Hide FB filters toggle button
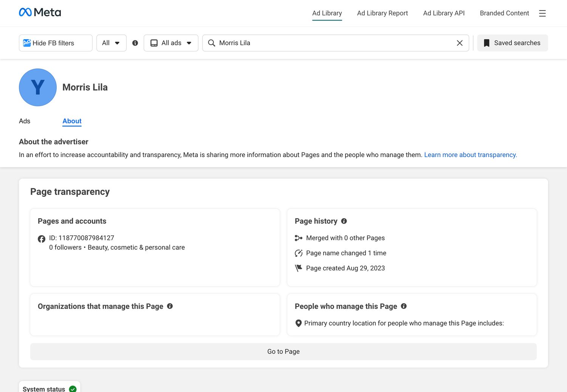The width and height of the screenshot is (567, 392). (56, 43)
